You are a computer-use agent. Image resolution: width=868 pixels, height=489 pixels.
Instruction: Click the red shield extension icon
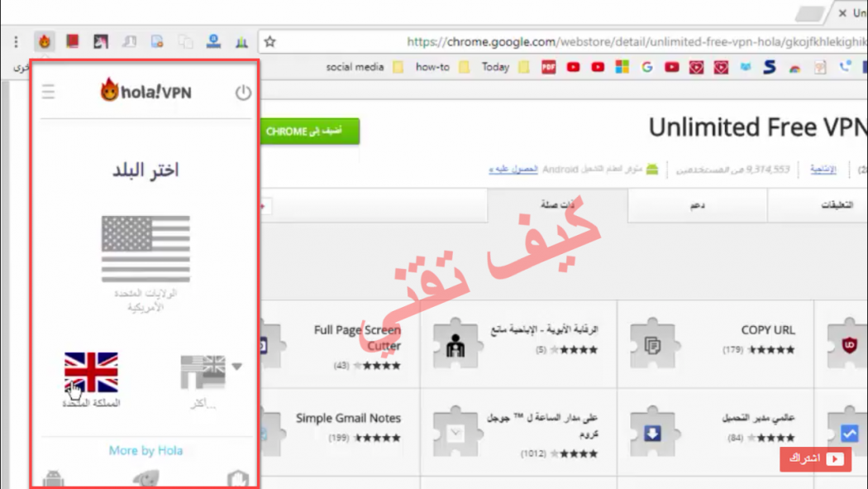(x=849, y=344)
